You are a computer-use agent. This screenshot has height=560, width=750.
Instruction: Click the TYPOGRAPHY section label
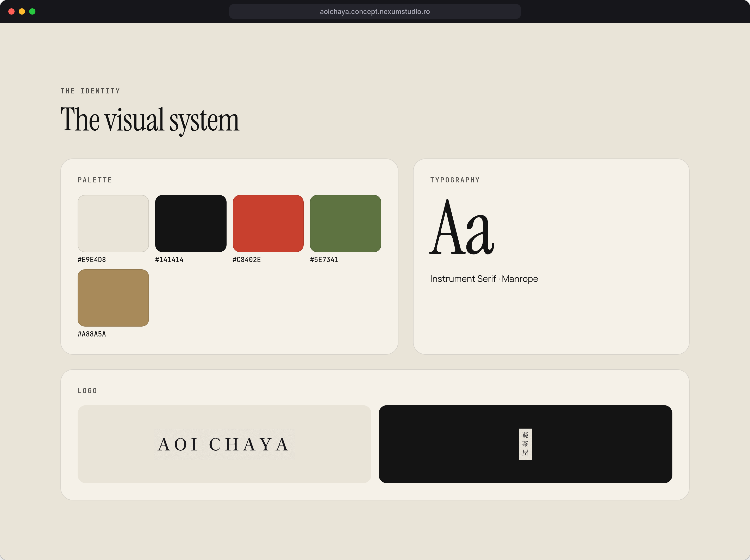click(x=455, y=180)
